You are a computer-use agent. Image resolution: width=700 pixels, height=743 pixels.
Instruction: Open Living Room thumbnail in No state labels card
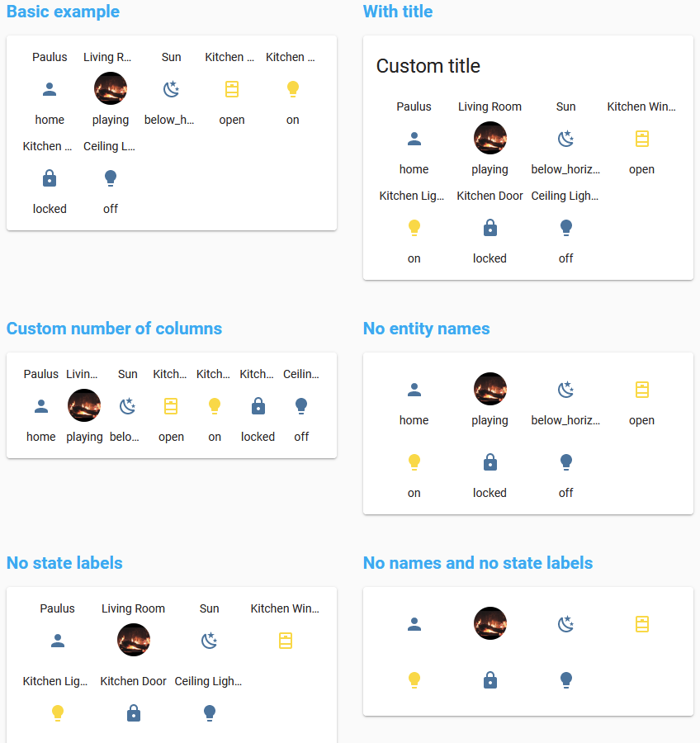click(x=134, y=640)
